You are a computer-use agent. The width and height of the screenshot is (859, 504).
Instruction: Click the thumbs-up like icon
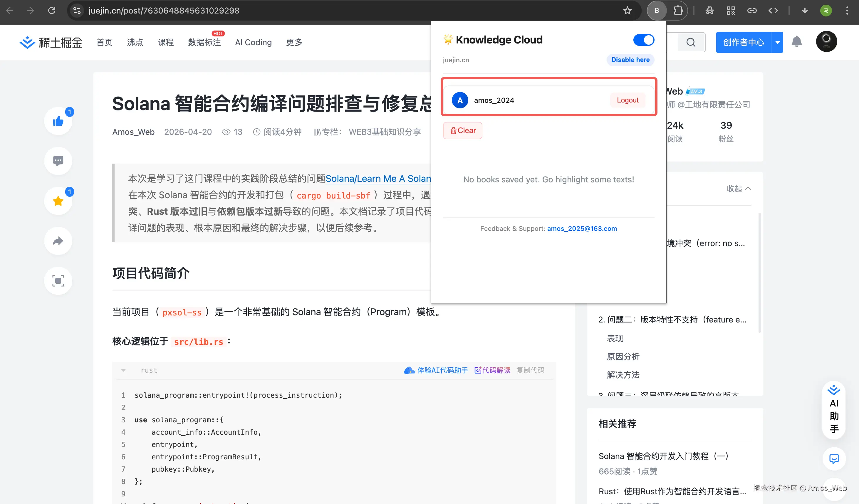58,121
